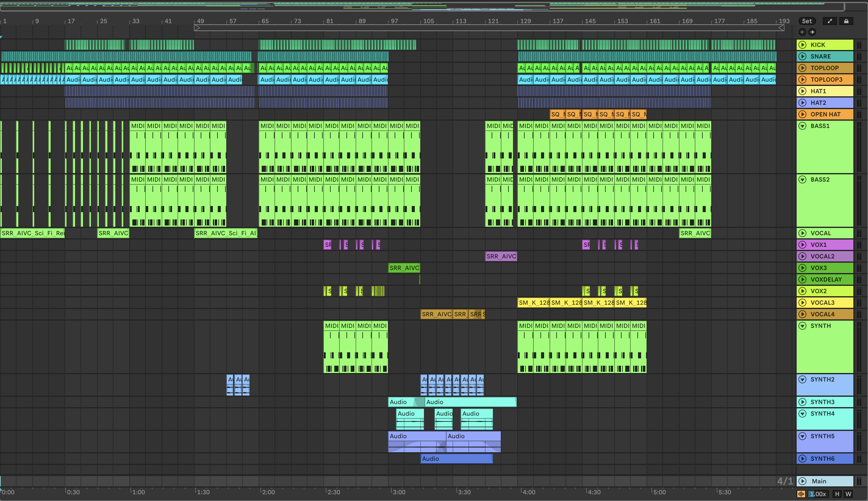Select the KICK track title
Viewport: 868px width, 501px height.
coord(818,45)
